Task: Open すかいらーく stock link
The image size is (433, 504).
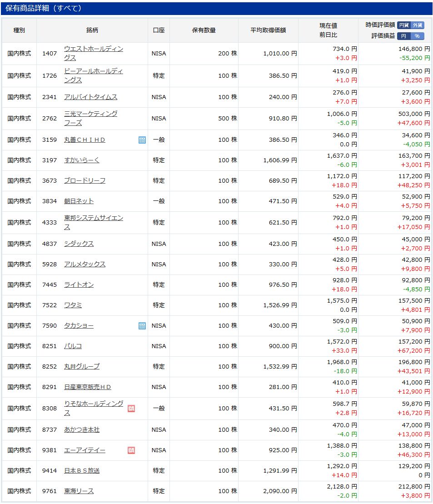Action: pyautogui.click(x=82, y=160)
